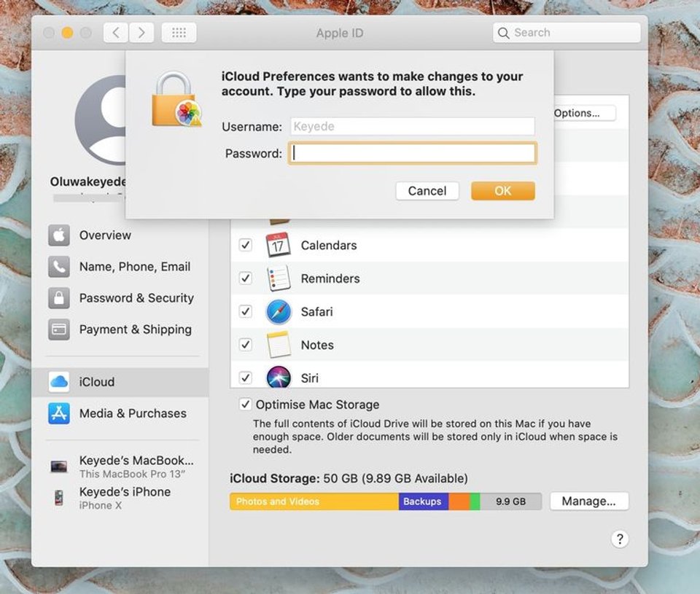Screen dimensions: 700x594
Task: Select the iCloud sidebar item
Action: (120, 382)
